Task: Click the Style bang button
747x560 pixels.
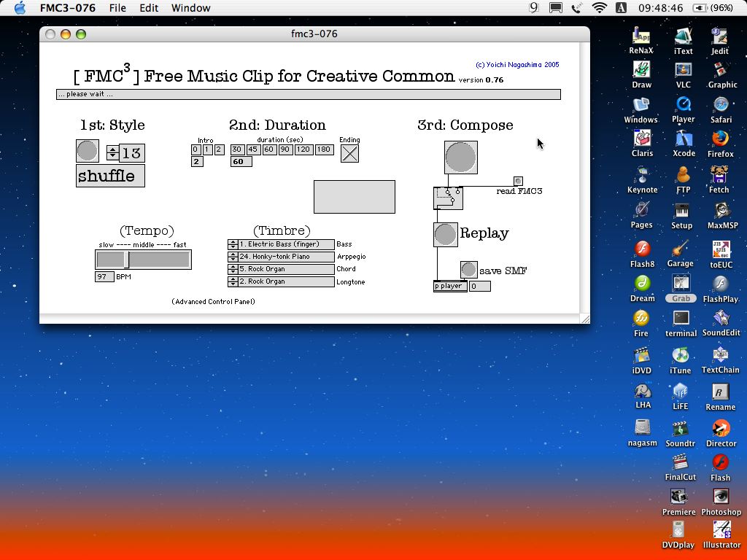Action: [x=88, y=151]
